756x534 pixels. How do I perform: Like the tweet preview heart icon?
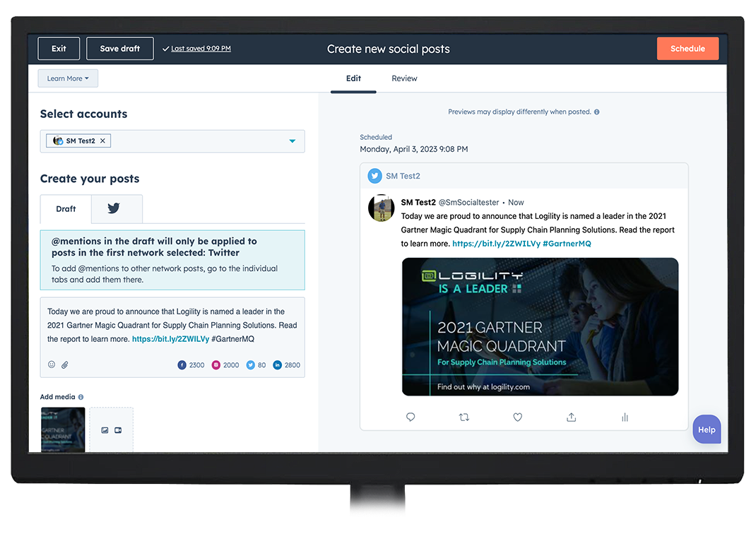(x=517, y=417)
